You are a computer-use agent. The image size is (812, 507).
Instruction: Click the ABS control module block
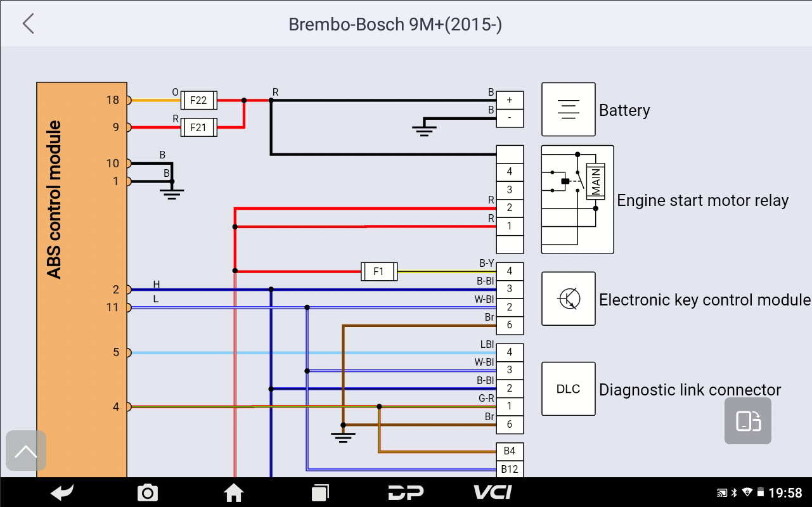82,279
